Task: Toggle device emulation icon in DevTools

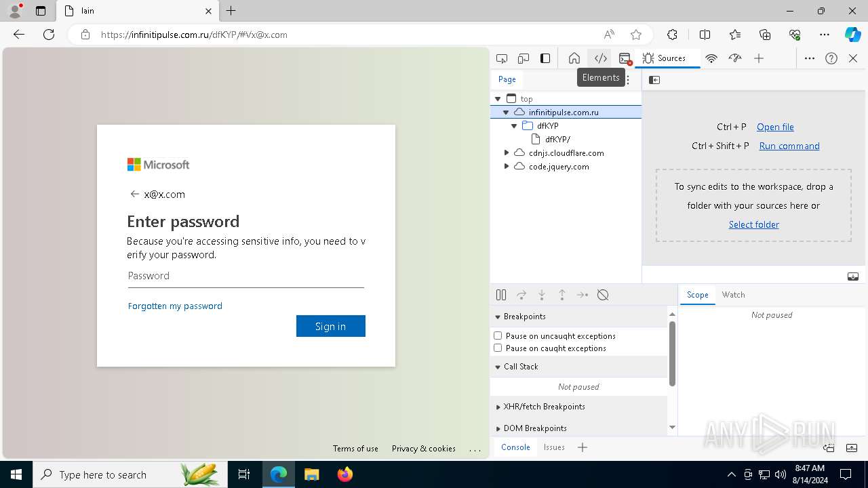Action: pos(524,58)
